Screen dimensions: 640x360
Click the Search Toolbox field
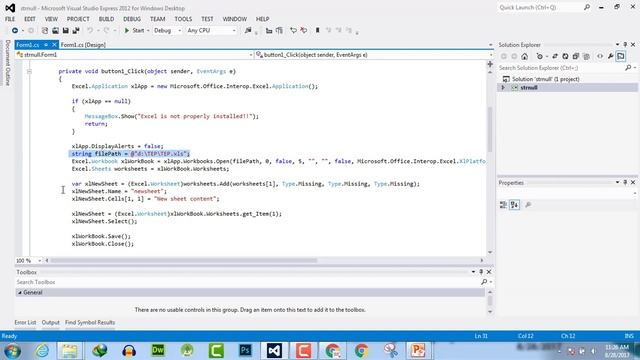click(247, 282)
